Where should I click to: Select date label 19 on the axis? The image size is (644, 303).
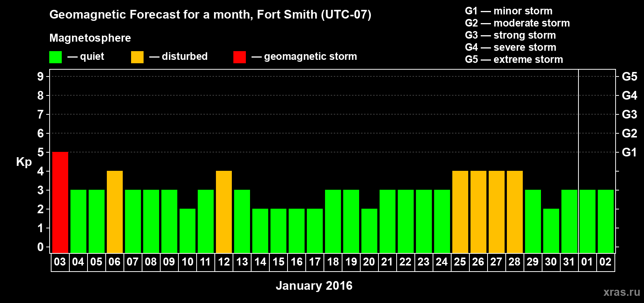351,262
